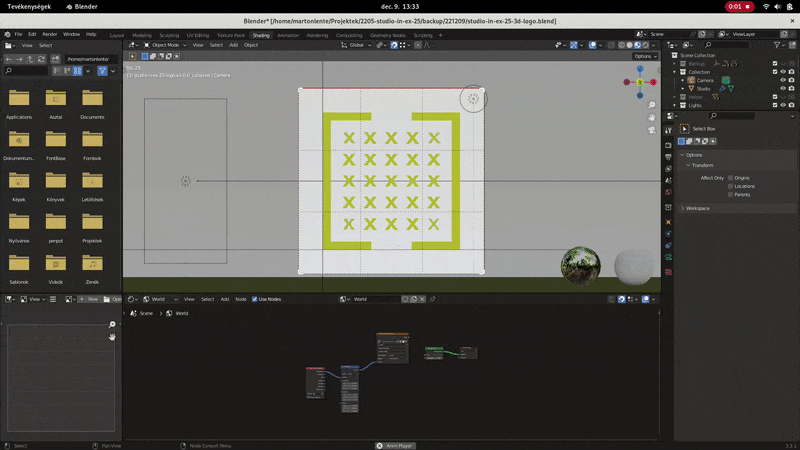Screen dimensions: 800x450
Task: Add a new workspace with plus button
Action: click(440, 35)
